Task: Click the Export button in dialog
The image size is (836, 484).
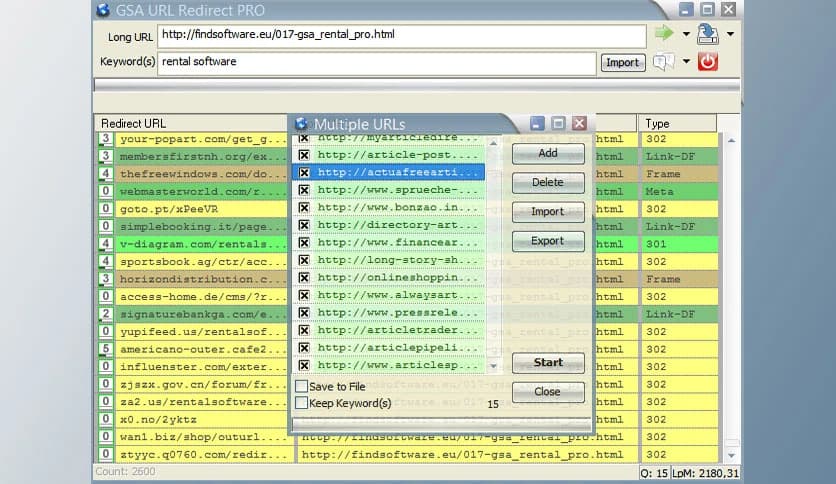Action: click(x=548, y=241)
